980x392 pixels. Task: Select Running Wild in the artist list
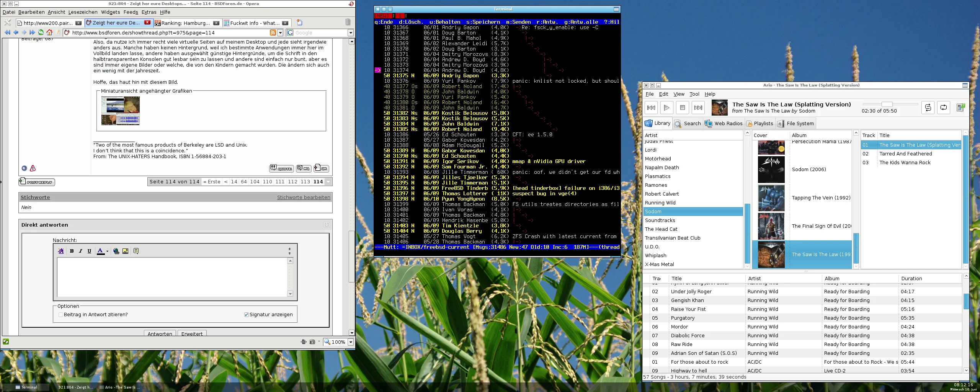coord(693,203)
